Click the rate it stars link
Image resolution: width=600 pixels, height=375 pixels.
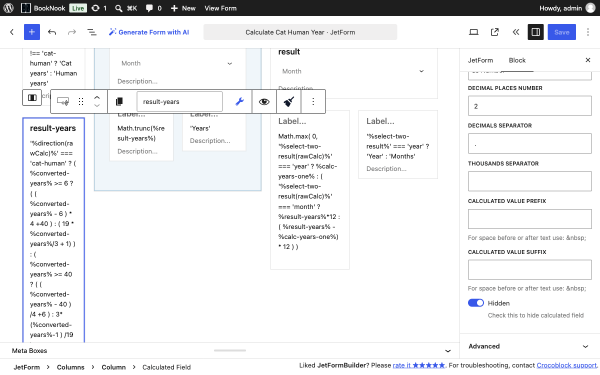419,365
